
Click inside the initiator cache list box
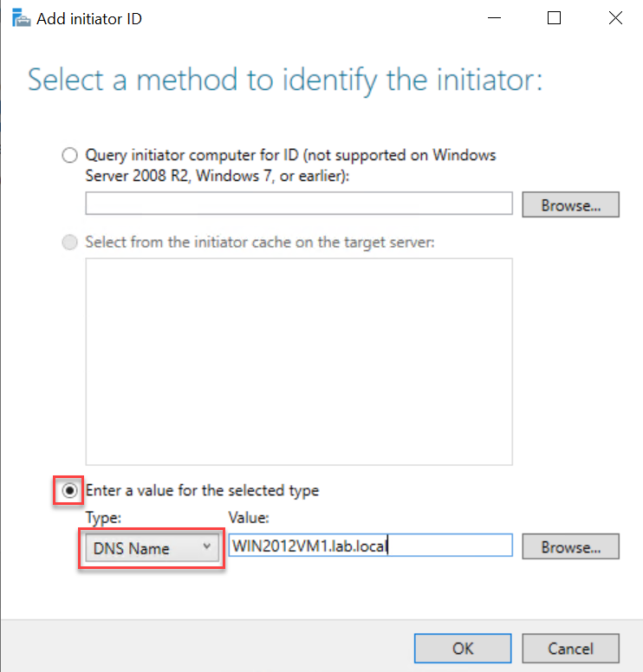click(299, 361)
